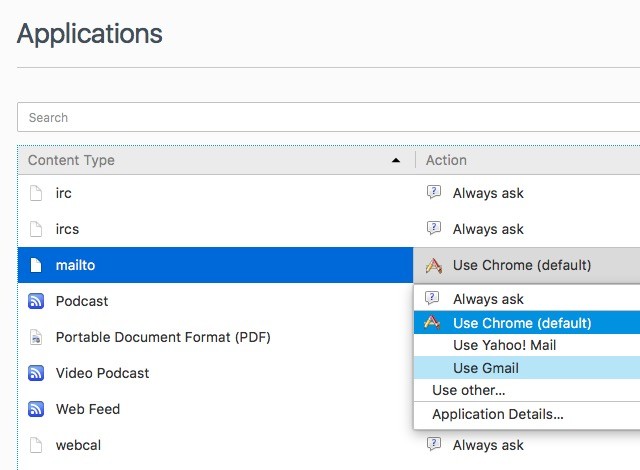Select the mailto content type row
The width and height of the screenshot is (640, 470).
click(216, 265)
